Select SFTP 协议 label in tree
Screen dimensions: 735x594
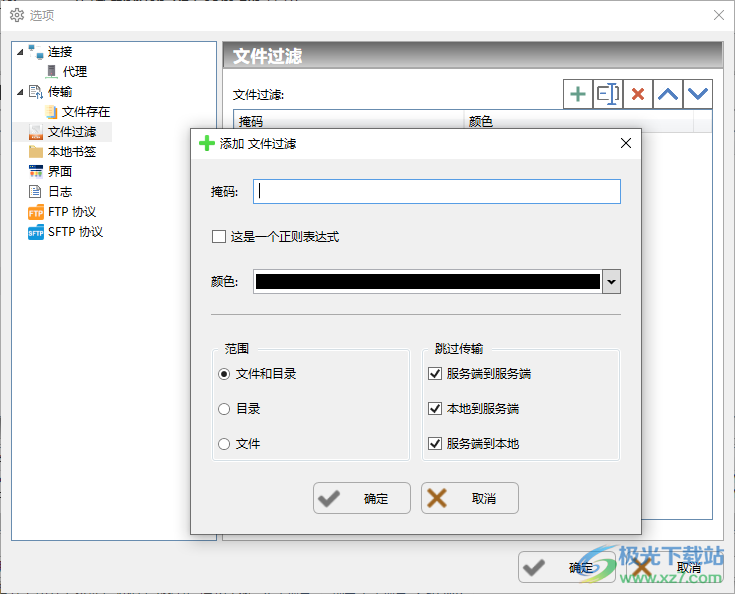(75, 232)
